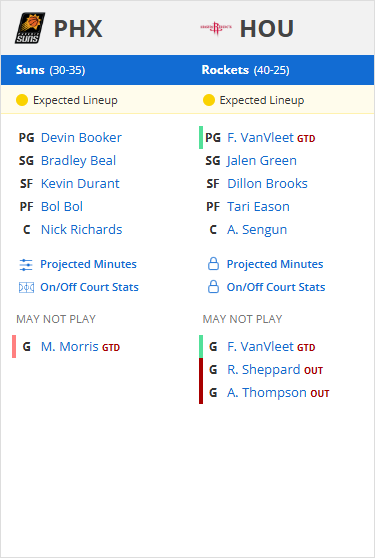The image size is (375, 558).
Task: Open Kevin Durant's player link
Action: tap(80, 184)
